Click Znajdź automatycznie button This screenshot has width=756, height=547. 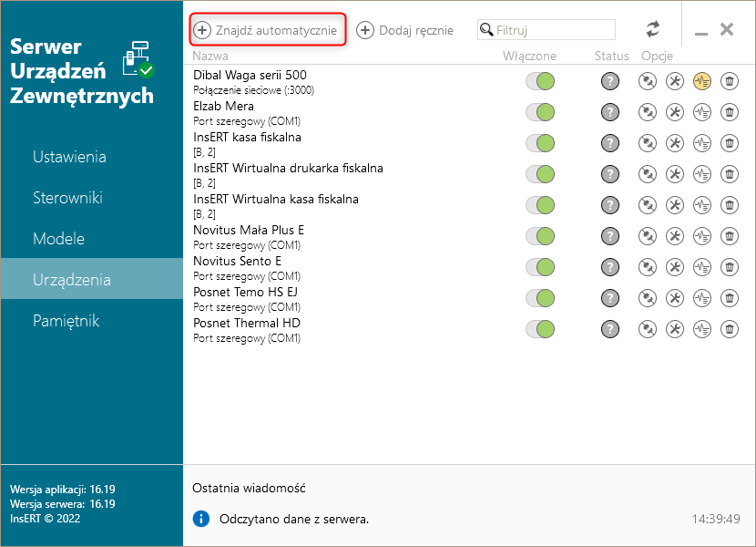(268, 30)
